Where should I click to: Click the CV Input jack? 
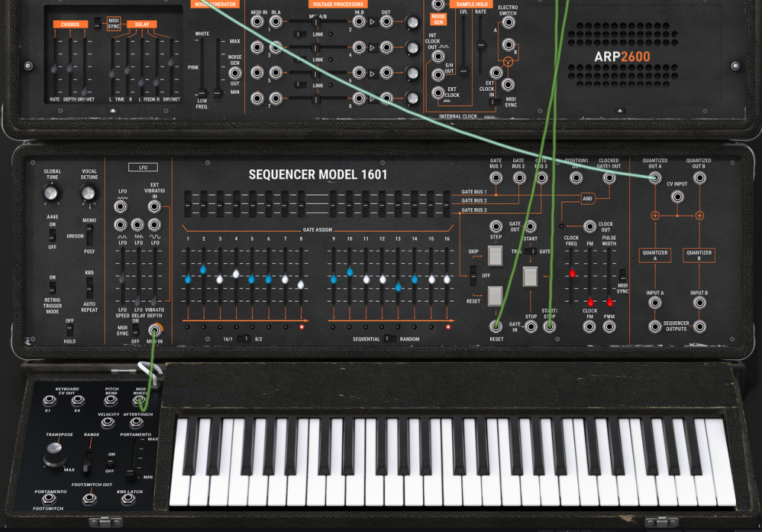(x=677, y=197)
